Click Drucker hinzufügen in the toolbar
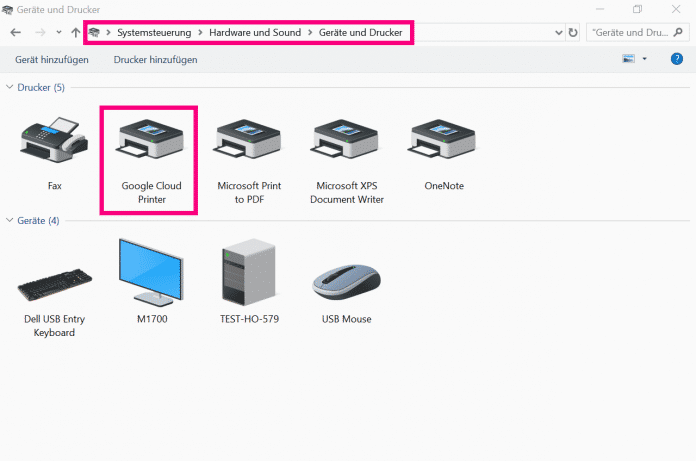 click(155, 59)
